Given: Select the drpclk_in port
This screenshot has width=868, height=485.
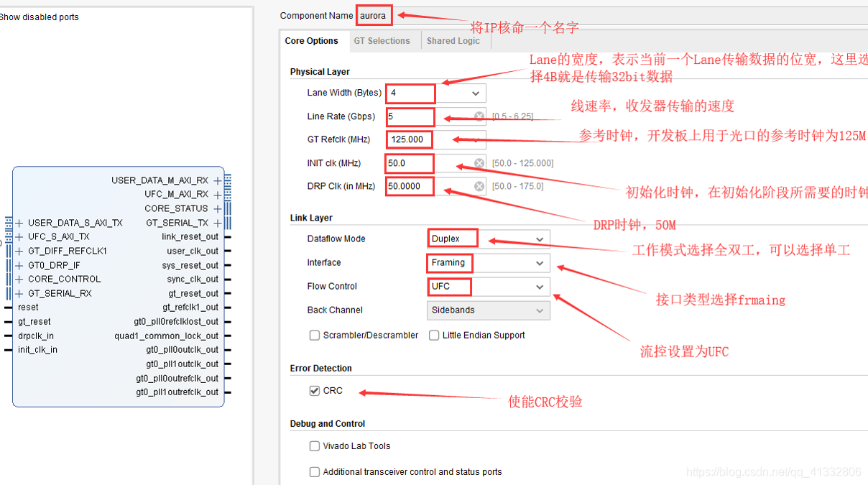Looking at the screenshot, I should click(x=36, y=336).
